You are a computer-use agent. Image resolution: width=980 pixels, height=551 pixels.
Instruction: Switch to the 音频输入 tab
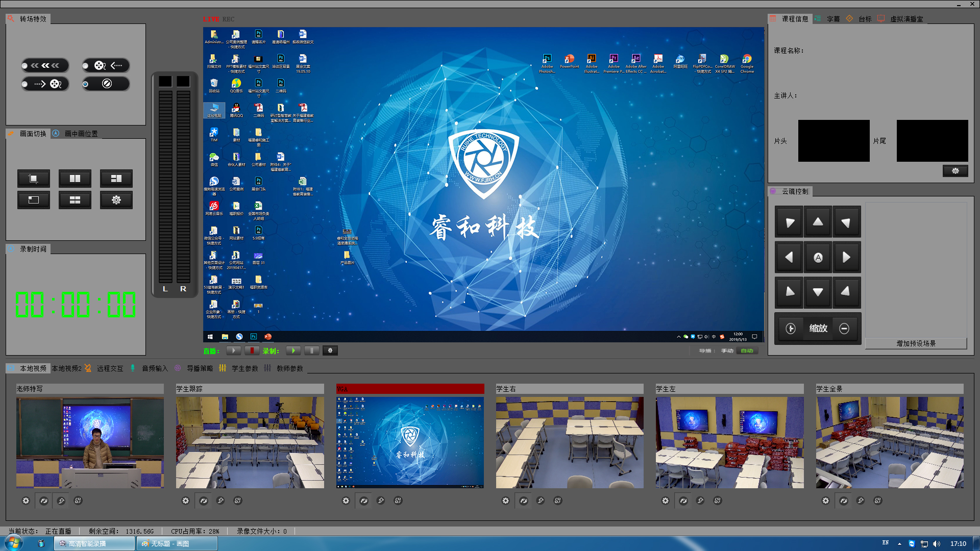149,368
